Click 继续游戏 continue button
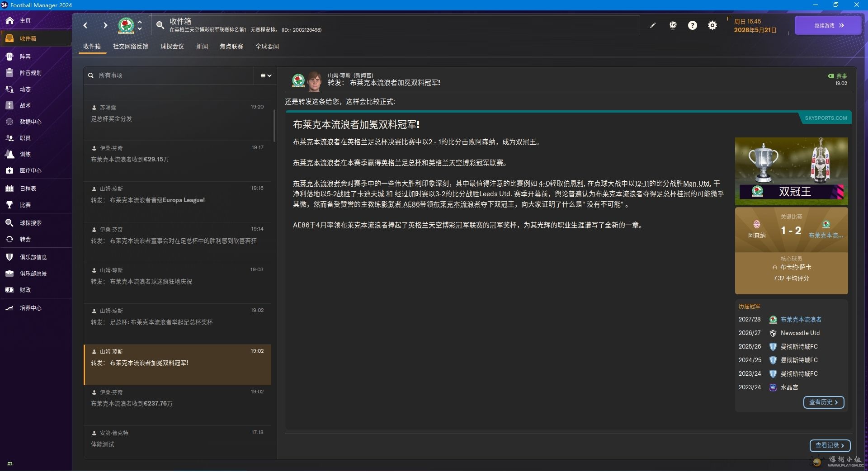The width and height of the screenshot is (868, 472). point(828,25)
